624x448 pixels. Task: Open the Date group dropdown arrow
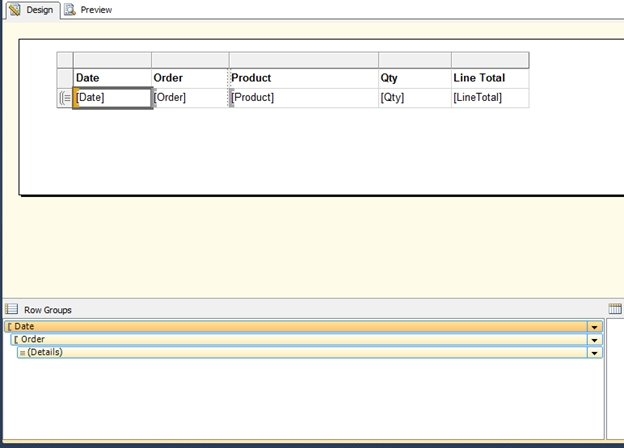595,327
